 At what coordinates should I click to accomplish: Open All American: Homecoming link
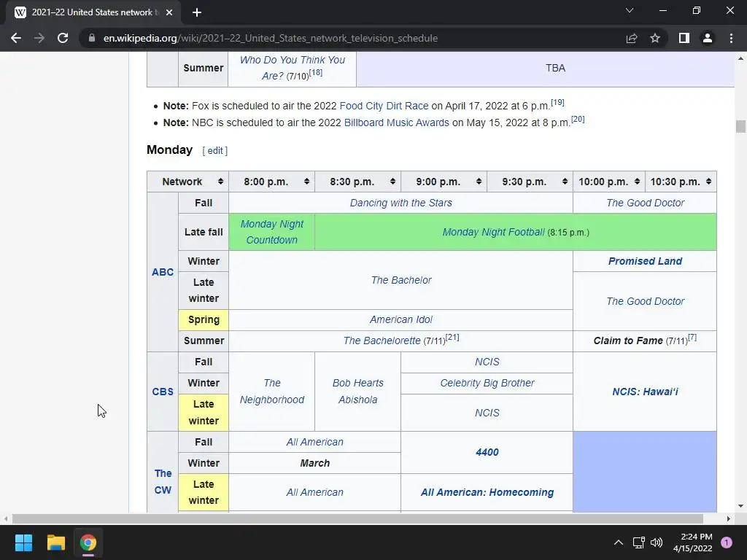pos(487,492)
